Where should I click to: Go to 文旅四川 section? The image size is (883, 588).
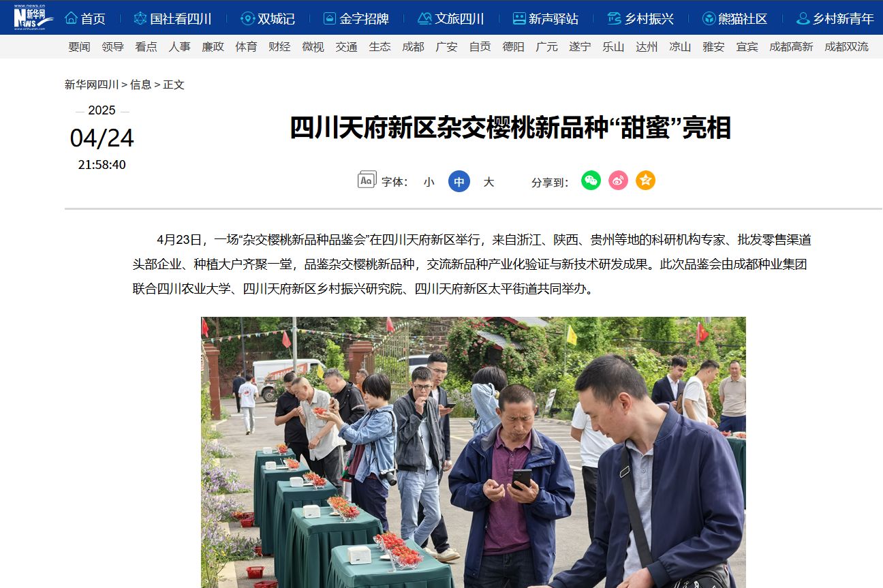coord(450,19)
